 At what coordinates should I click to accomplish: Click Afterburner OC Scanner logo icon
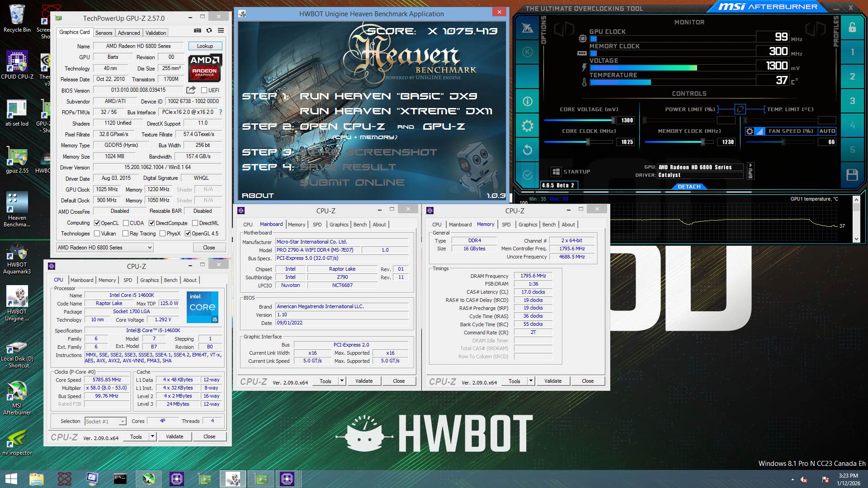pyautogui.click(x=527, y=28)
